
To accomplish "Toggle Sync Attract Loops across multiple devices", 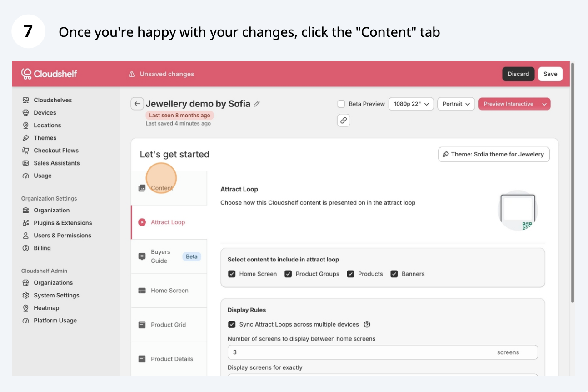I will coord(232,325).
